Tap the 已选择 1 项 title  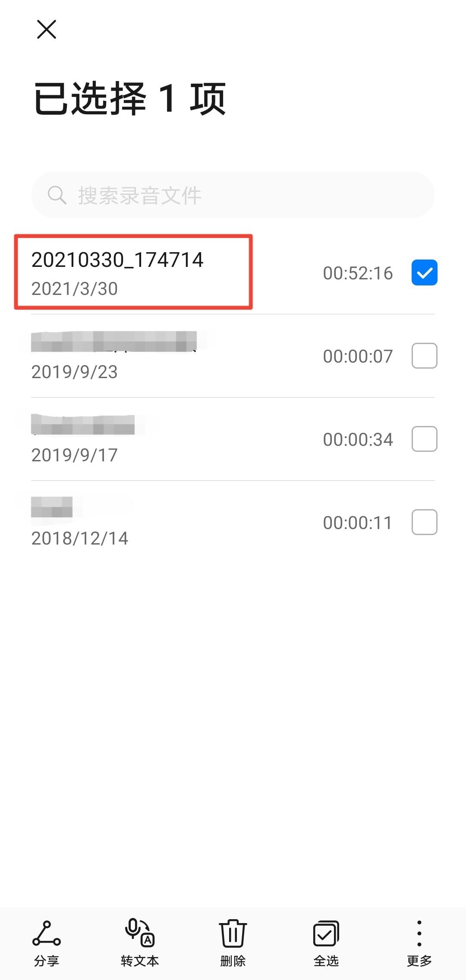click(x=130, y=98)
